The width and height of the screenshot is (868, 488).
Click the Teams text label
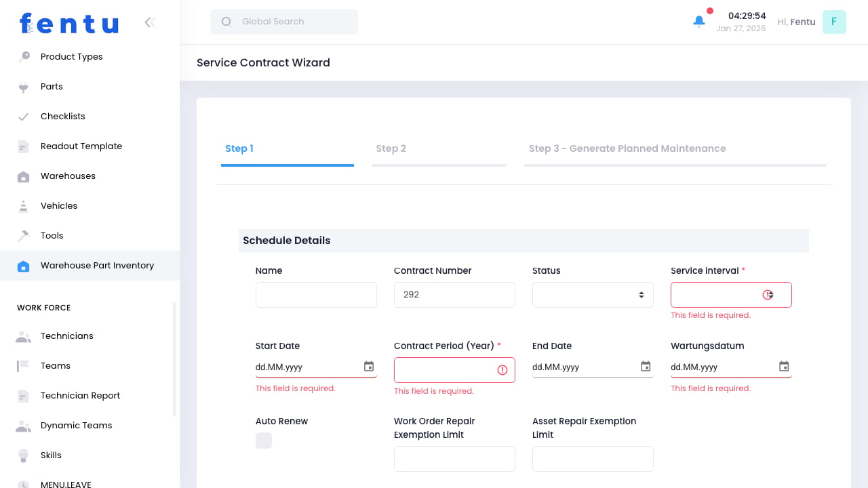click(56, 366)
